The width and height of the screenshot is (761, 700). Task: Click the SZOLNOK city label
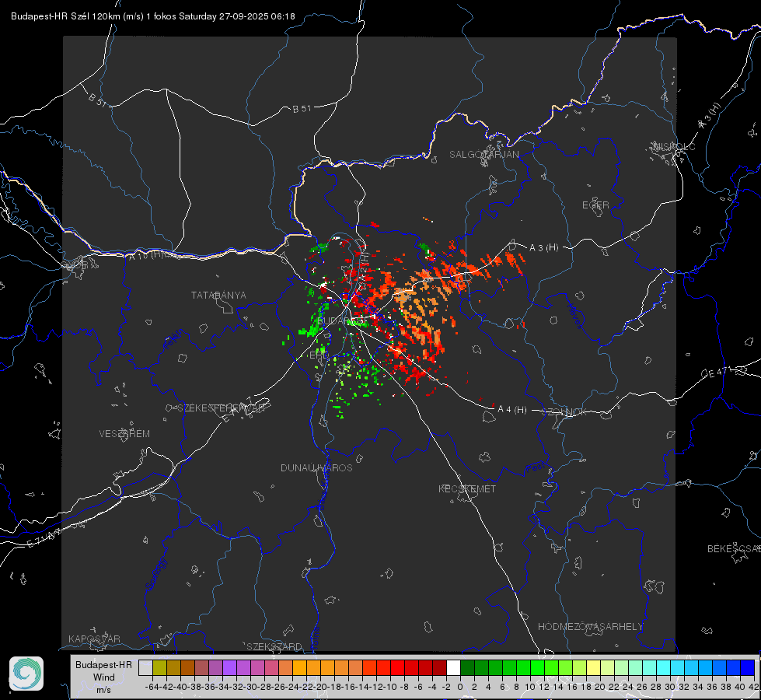tap(564, 412)
